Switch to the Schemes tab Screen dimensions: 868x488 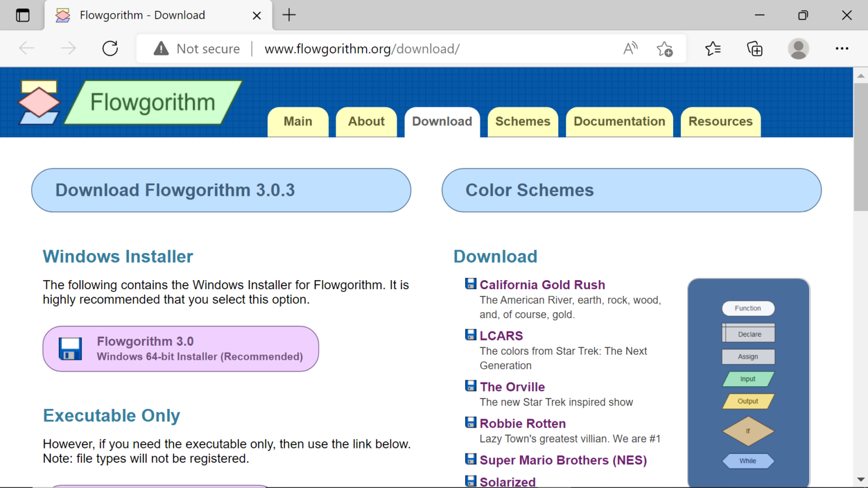(x=522, y=121)
